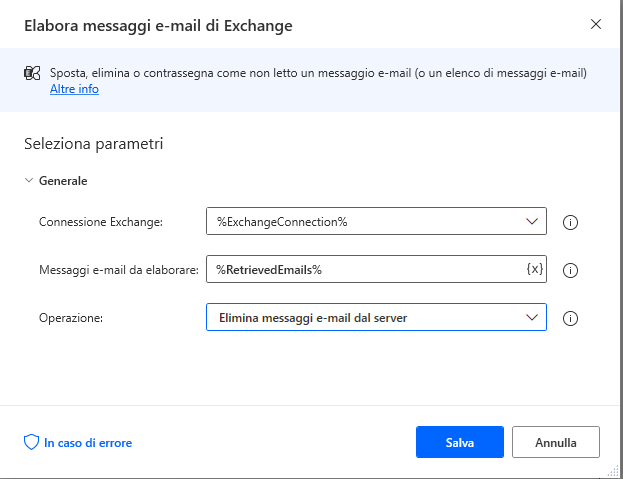The width and height of the screenshot is (623, 479).
Task: Close the Elabora messaggi e-mail dialog
Action: click(596, 24)
